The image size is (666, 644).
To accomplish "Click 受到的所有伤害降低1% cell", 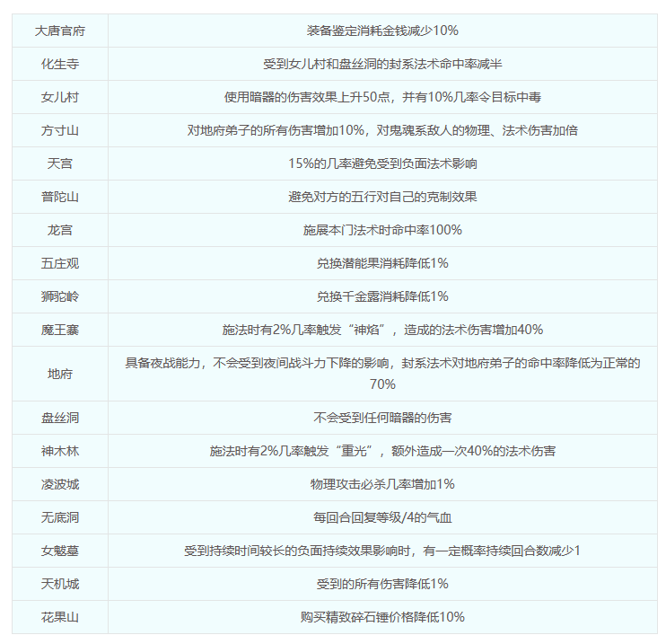I will 382,584.
